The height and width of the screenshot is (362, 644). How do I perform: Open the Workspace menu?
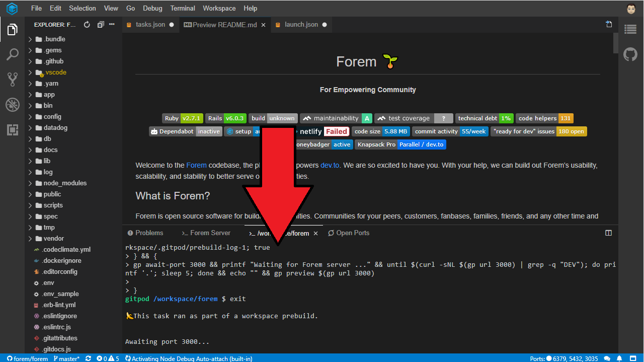click(219, 9)
